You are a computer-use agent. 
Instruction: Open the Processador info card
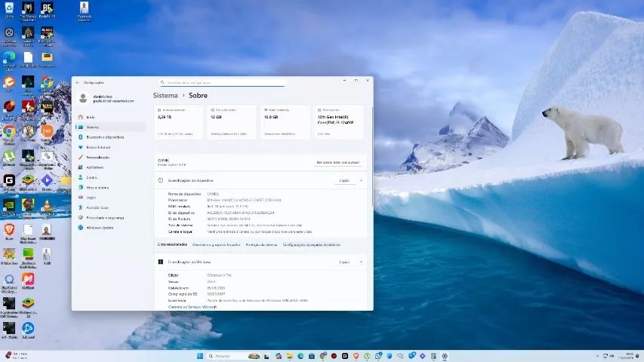pos(338,122)
